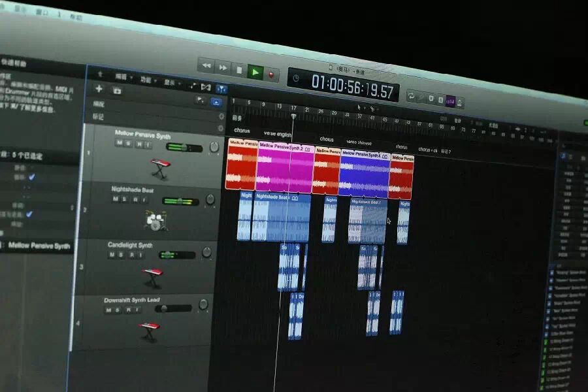Click the keyboard icon on Downshift Synth Lead

tap(149, 332)
